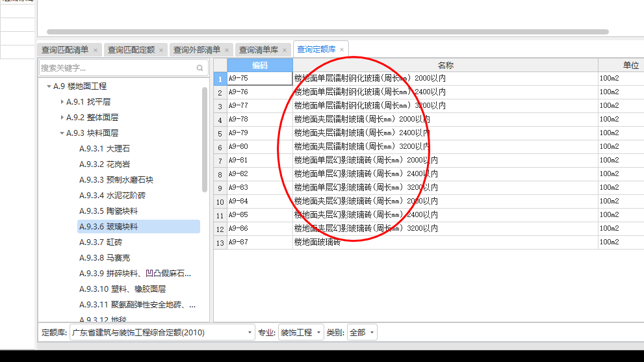Viewport: 644px width, 362px height.
Task: Expand the A.9.2 整体面层 node
Action: pyautogui.click(x=62, y=118)
